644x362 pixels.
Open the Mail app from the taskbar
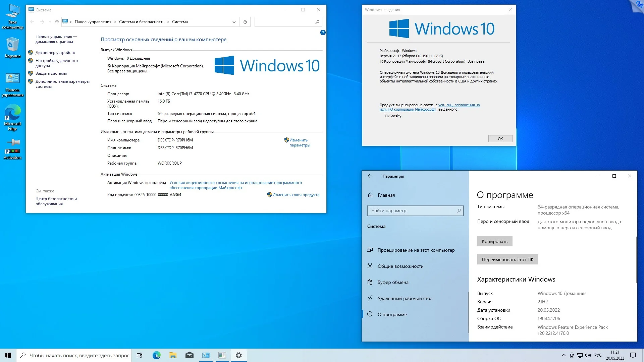pyautogui.click(x=189, y=355)
